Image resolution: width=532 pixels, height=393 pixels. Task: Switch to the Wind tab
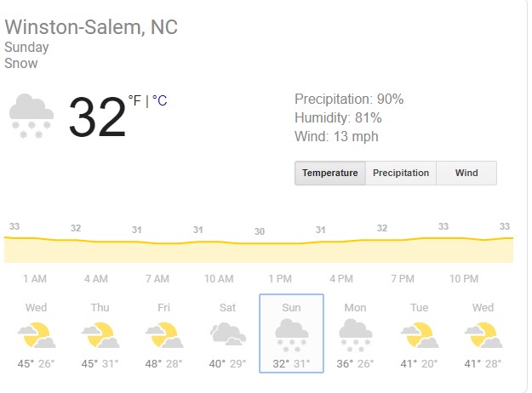coord(466,173)
